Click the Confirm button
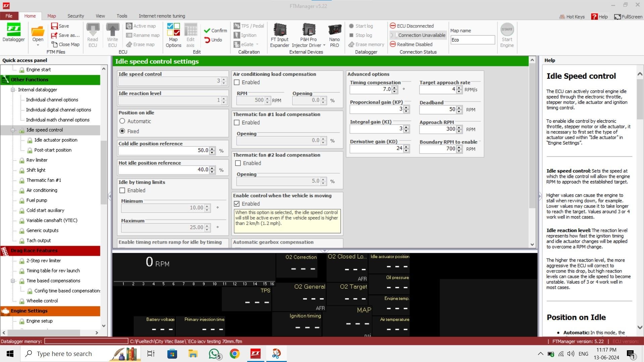The image size is (644, 362). 215,31
